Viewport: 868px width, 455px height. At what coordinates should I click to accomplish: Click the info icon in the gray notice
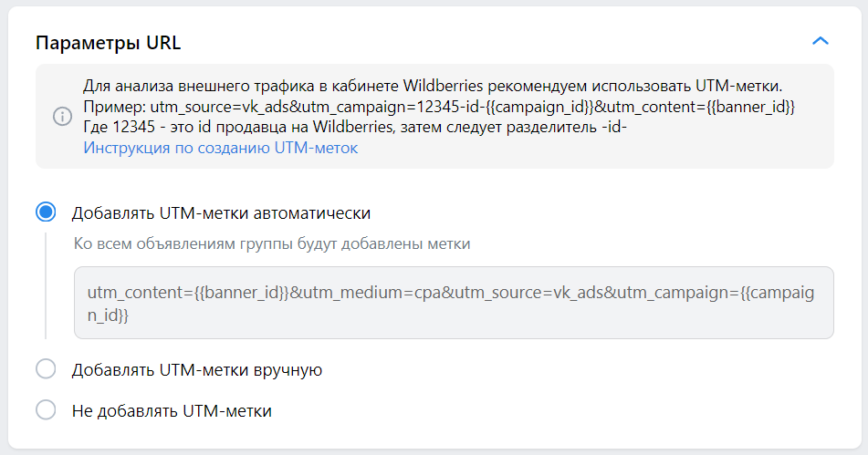pos(62,117)
